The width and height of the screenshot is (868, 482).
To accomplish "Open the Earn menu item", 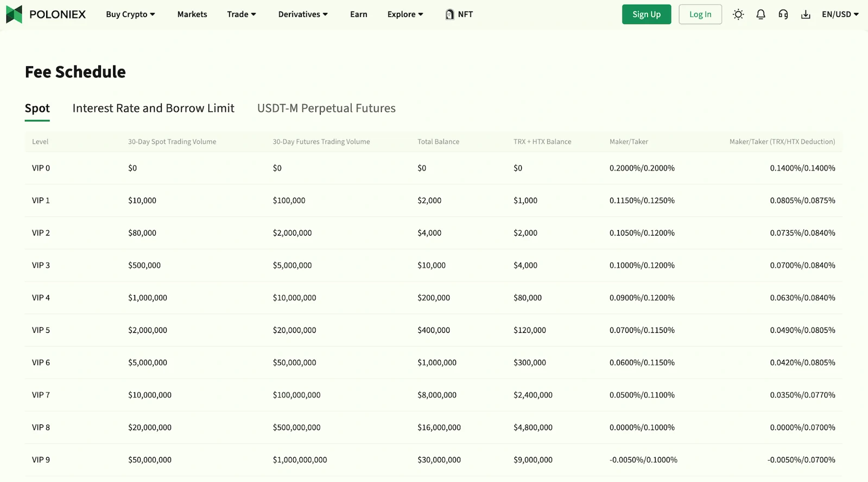I will point(358,15).
